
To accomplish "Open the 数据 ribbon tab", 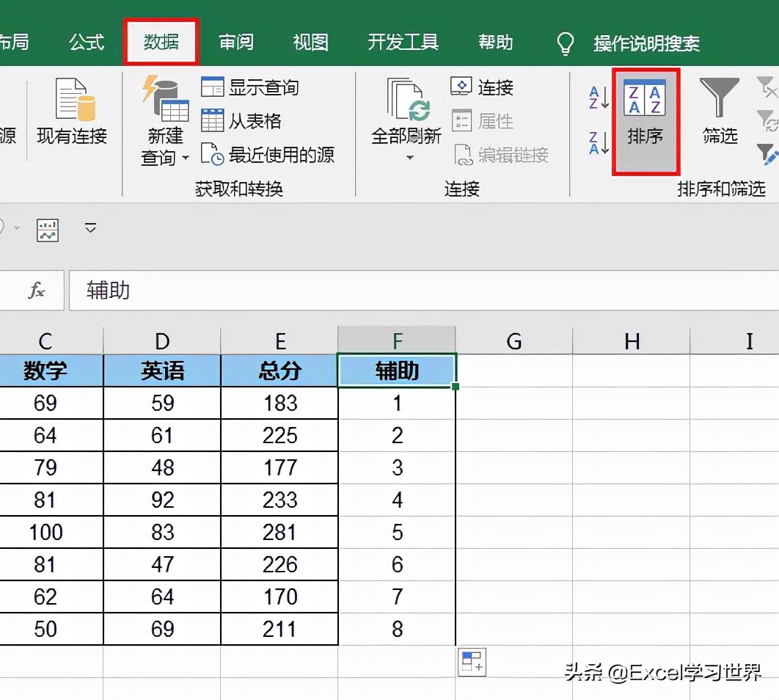I will coord(161,42).
